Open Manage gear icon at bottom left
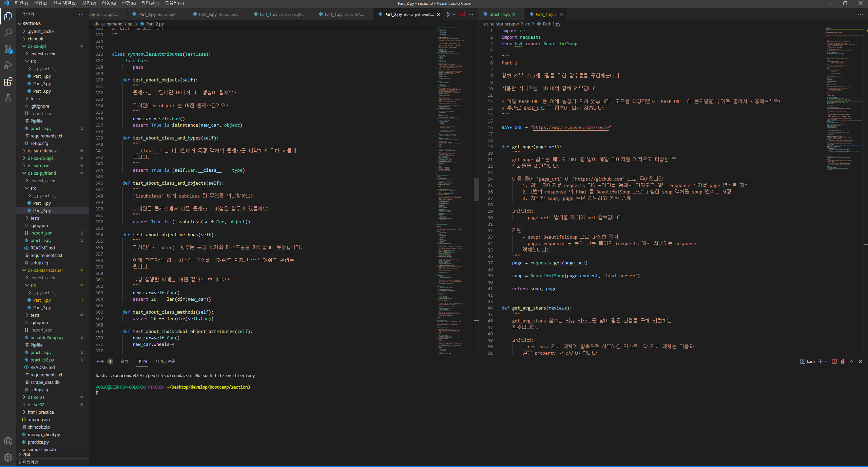The image size is (868, 467). [8, 457]
